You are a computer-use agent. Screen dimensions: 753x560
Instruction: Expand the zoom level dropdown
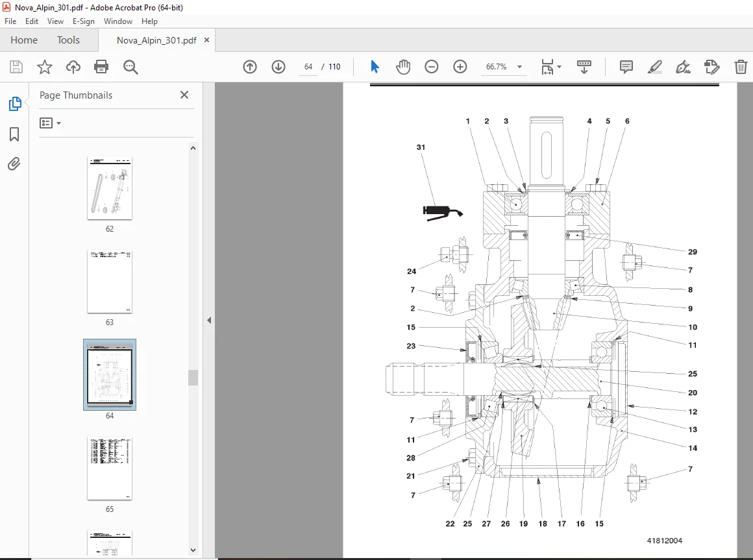tap(519, 67)
